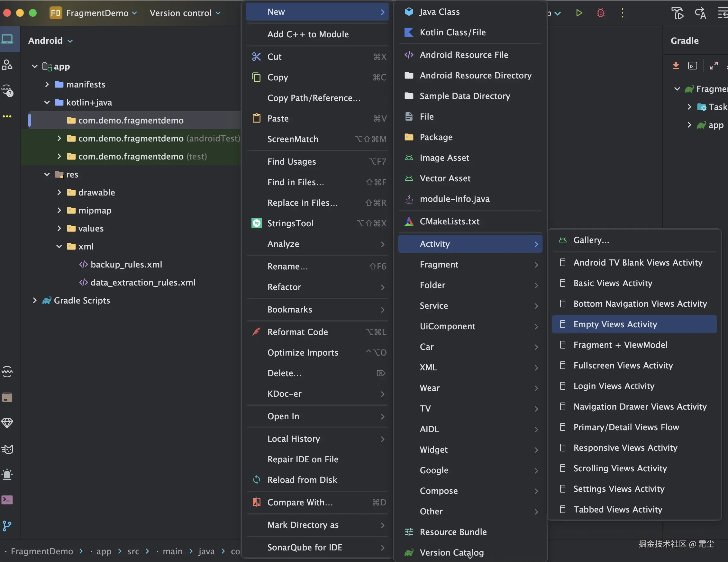Open the Logcat cat icon in sidebar
728x562 pixels.
tap(7, 449)
